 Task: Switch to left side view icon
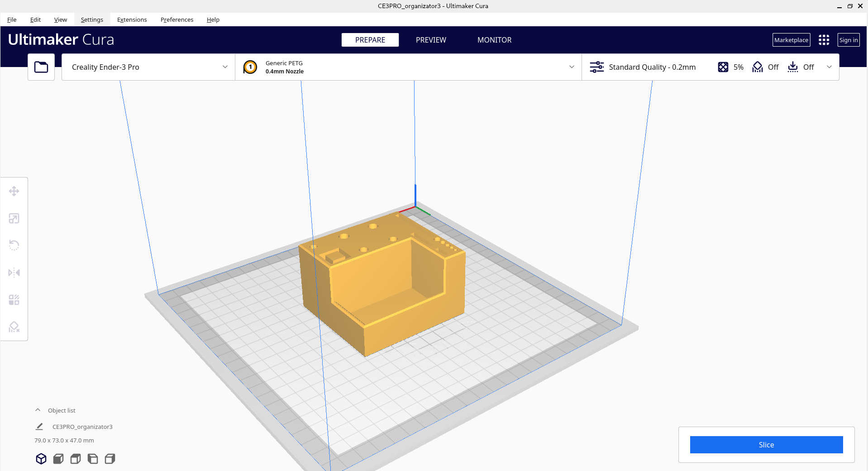(93, 459)
